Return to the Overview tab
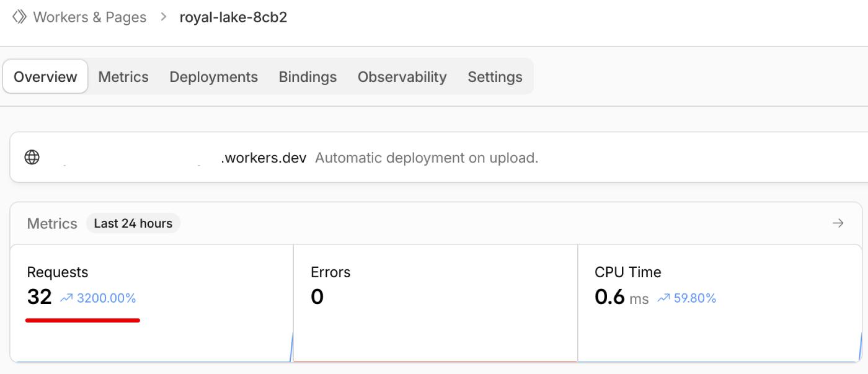Viewport: 868px width, 374px height. [45, 76]
